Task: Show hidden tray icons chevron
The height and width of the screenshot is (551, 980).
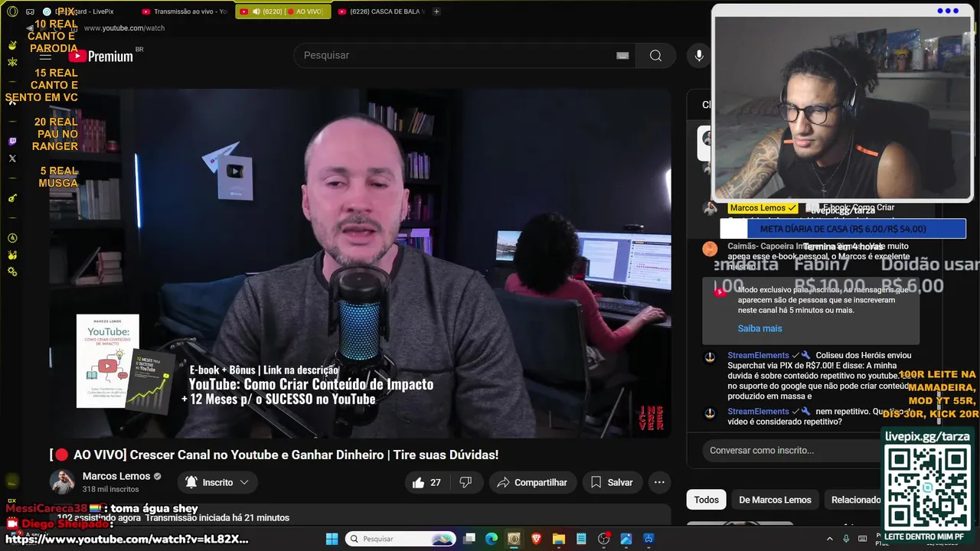Action: (x=829, y=539)
